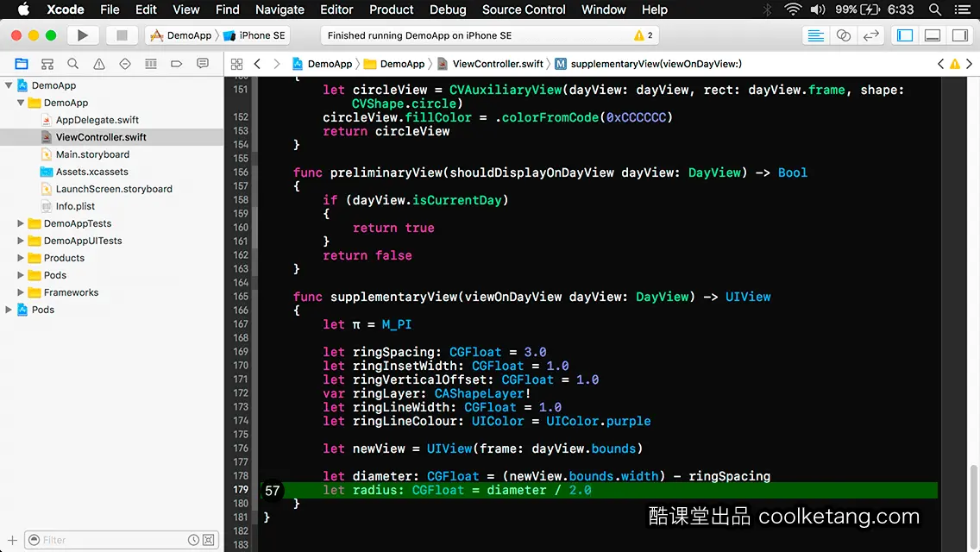This screenshot has width=980, height=552.
Task: Open the Product menu
Action: point(392,9)
